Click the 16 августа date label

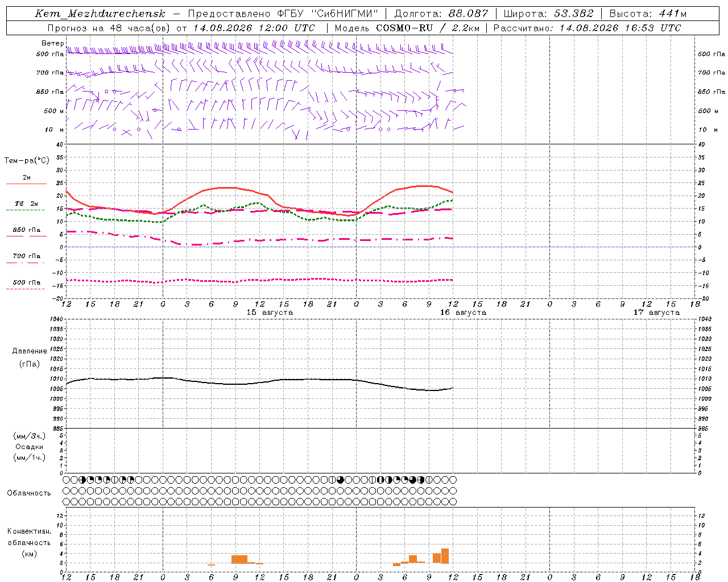coord(463,313)
